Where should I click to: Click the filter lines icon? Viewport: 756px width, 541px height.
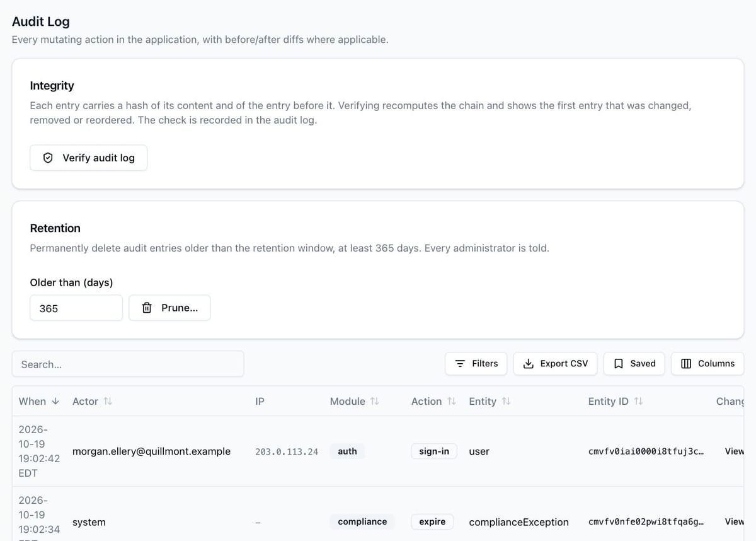coord(461,364)
